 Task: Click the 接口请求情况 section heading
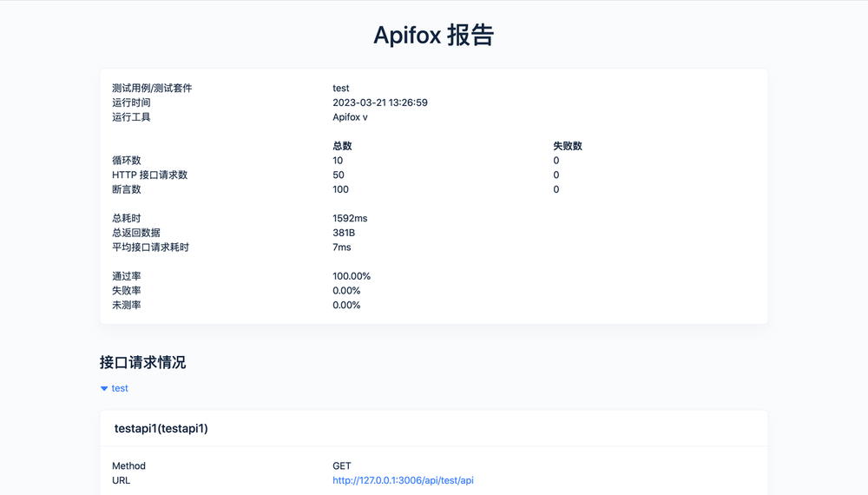point(142,362)
